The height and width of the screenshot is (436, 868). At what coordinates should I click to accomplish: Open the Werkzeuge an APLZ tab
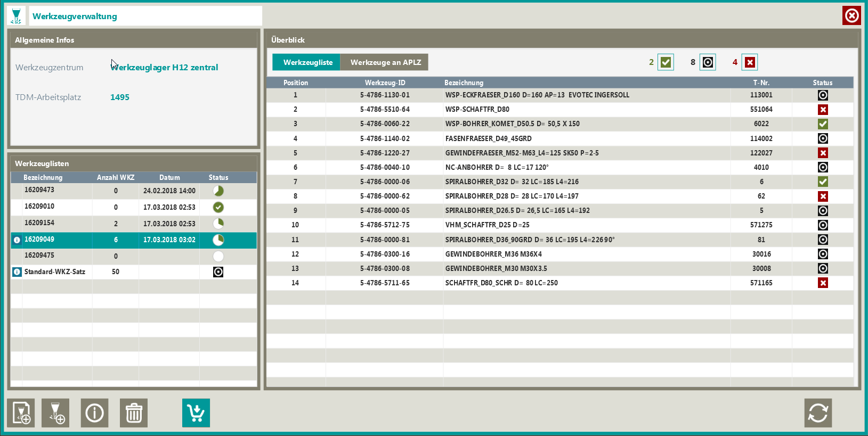click(x=385, y=62)
